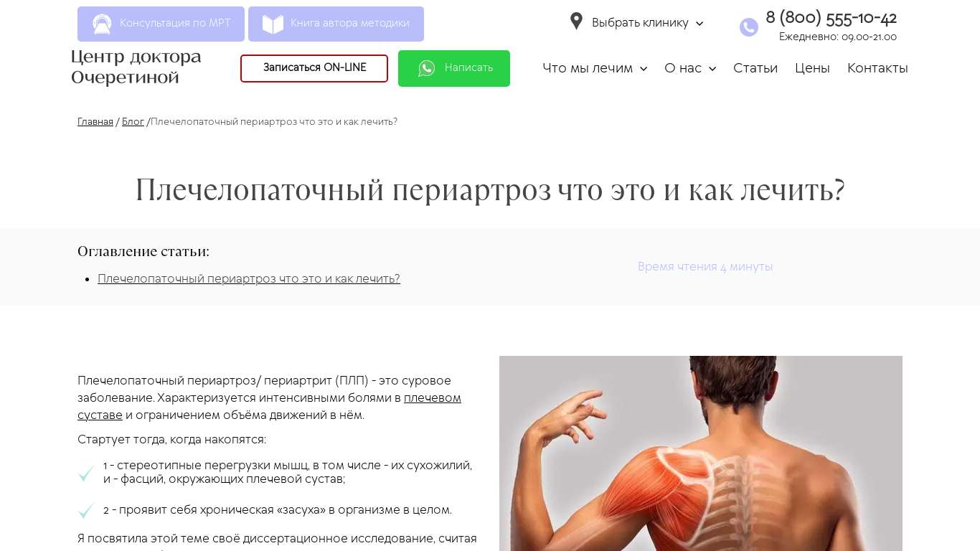Click the first teal checkmark bullet

tap(86, 474)
